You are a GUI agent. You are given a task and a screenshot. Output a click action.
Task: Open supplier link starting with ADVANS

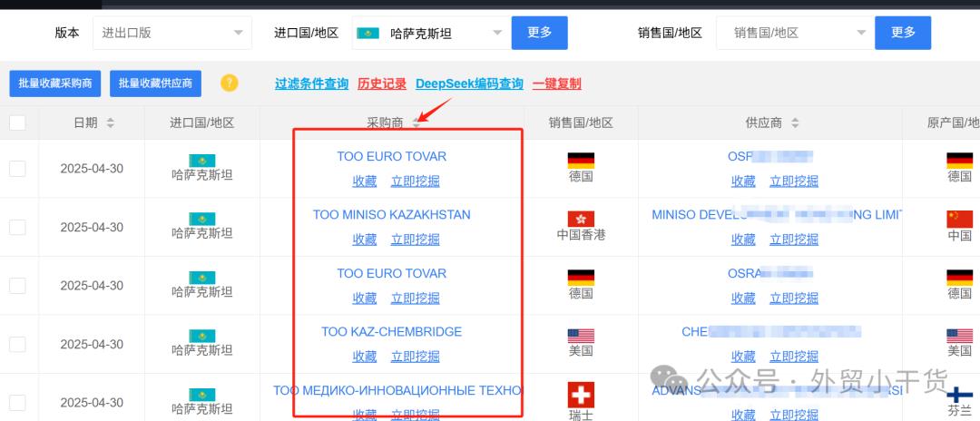click(x=776, y=390)
